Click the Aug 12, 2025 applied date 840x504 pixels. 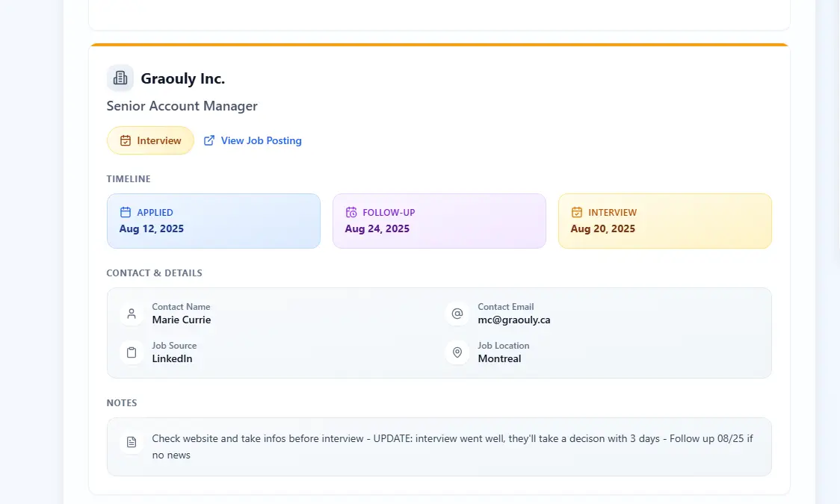[152, 229]
